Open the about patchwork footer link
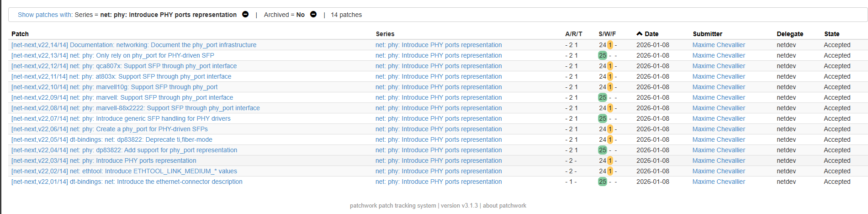 tap(504, 206)
